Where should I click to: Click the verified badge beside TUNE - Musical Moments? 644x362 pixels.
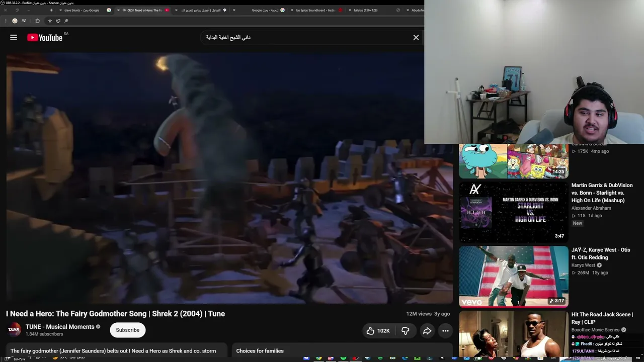click(98, 327)
